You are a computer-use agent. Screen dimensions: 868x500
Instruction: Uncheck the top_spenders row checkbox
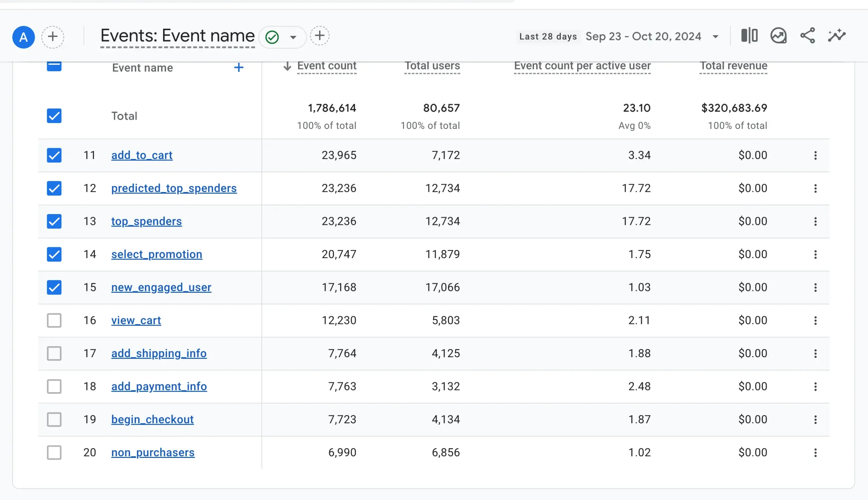[54, 222]
